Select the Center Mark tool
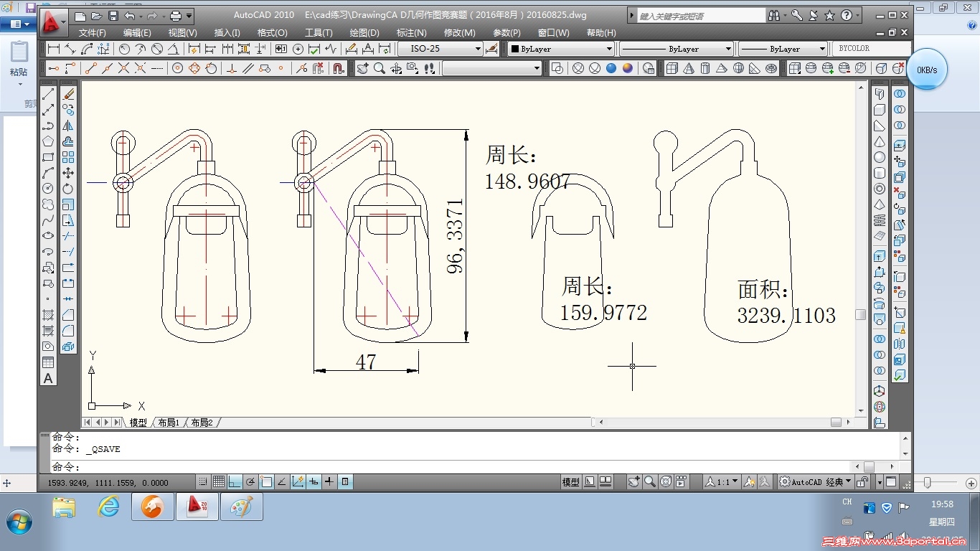Viewport: 980px width, 551px height. (298, 49)
